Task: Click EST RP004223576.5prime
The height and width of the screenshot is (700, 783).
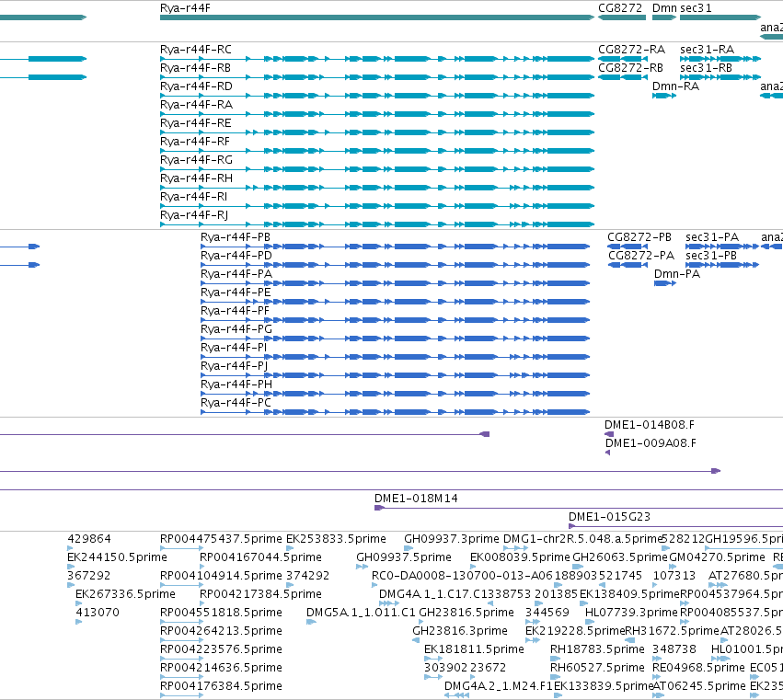Action: (x=221, y=650)
